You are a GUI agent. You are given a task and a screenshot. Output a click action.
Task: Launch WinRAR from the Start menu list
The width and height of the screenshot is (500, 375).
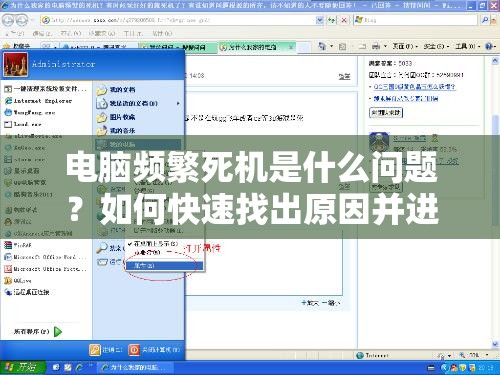pyautogui.click(x=18, y=245)
